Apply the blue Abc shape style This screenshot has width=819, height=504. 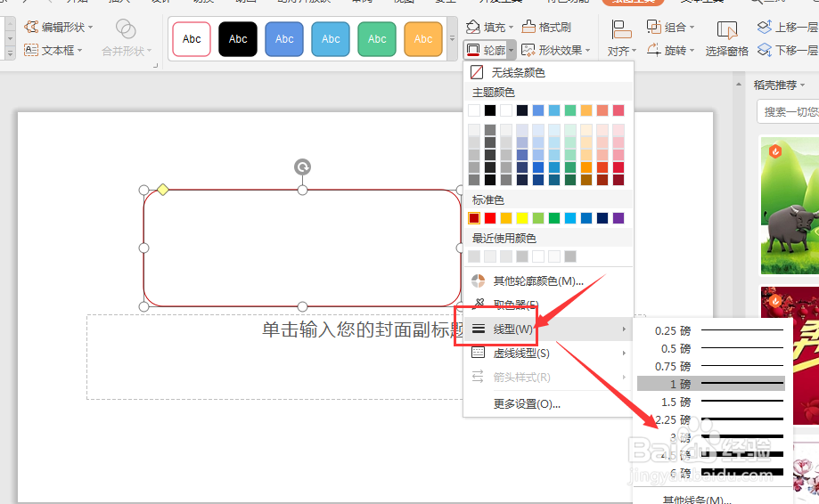coord(284,38)
